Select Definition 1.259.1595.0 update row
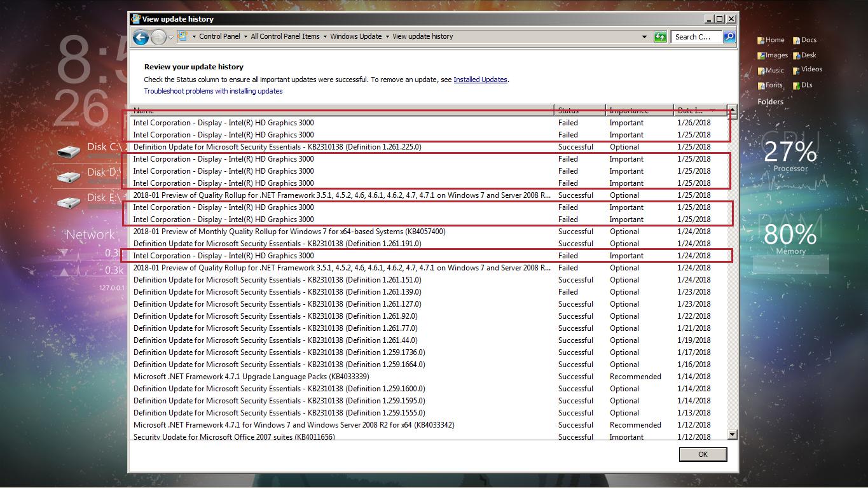 tap(429, 401)
